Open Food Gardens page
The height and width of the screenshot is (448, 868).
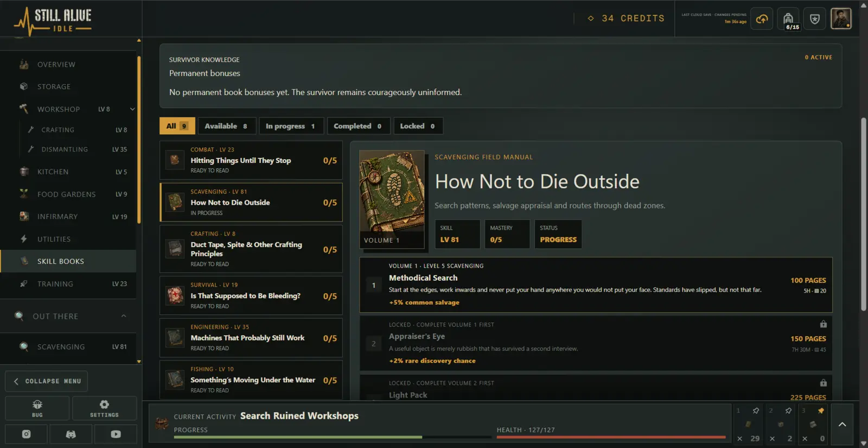[68, 194]
